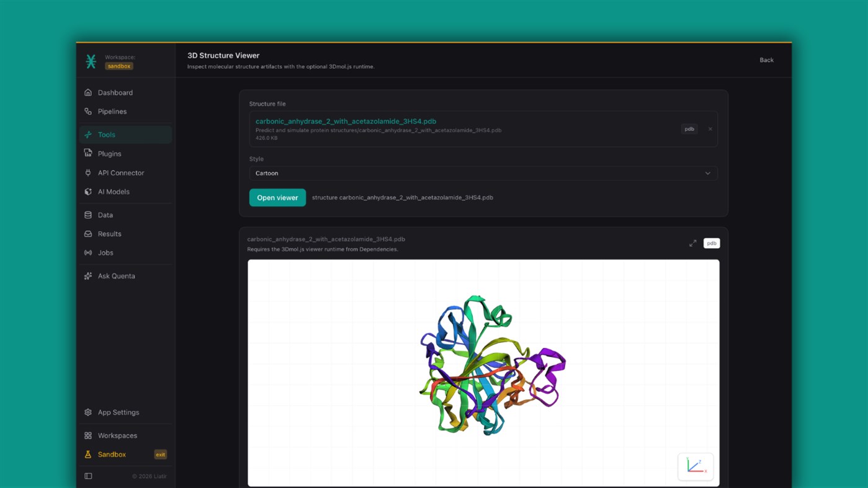Open Plugins section
Screen dimensions: 868x488
tap(125, 154)
